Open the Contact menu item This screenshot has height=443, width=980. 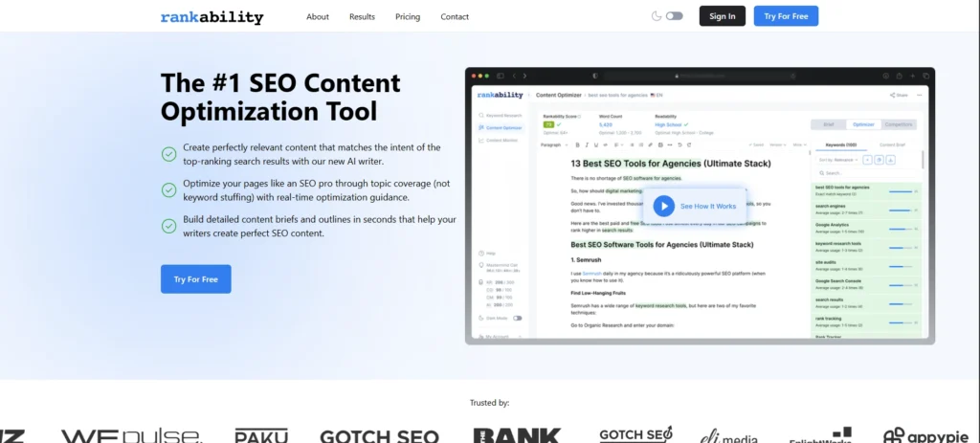tap(455, 17)
